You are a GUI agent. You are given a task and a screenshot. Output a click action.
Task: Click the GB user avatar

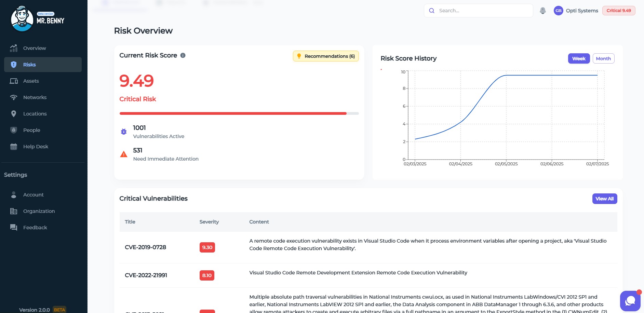point(558,11)
